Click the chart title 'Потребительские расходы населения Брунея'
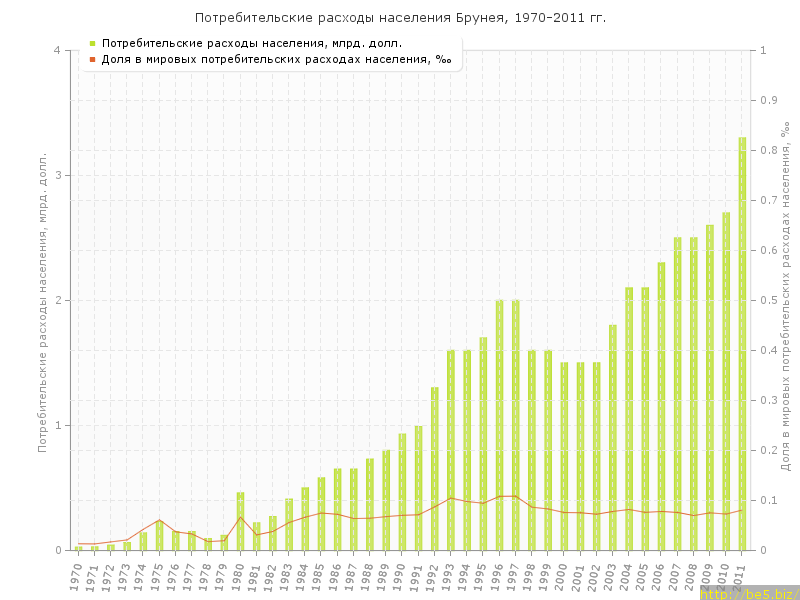800x600 pixels. pos(400,18)
